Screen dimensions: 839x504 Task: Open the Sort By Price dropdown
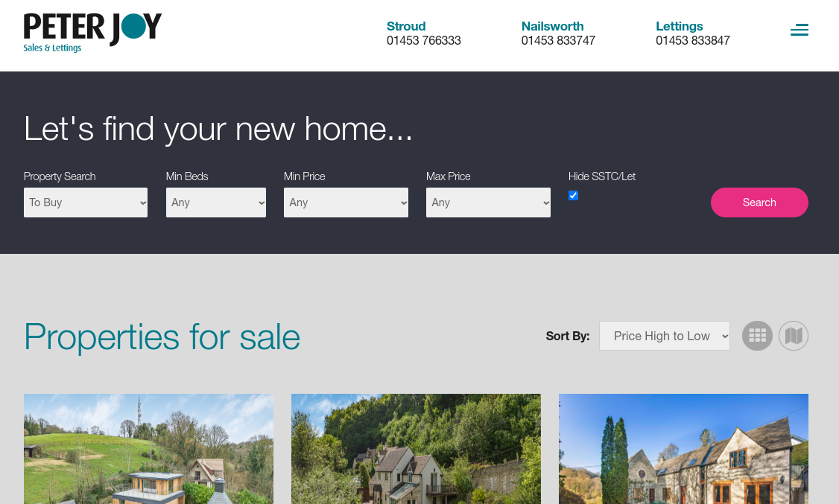(x=665, y=336)
